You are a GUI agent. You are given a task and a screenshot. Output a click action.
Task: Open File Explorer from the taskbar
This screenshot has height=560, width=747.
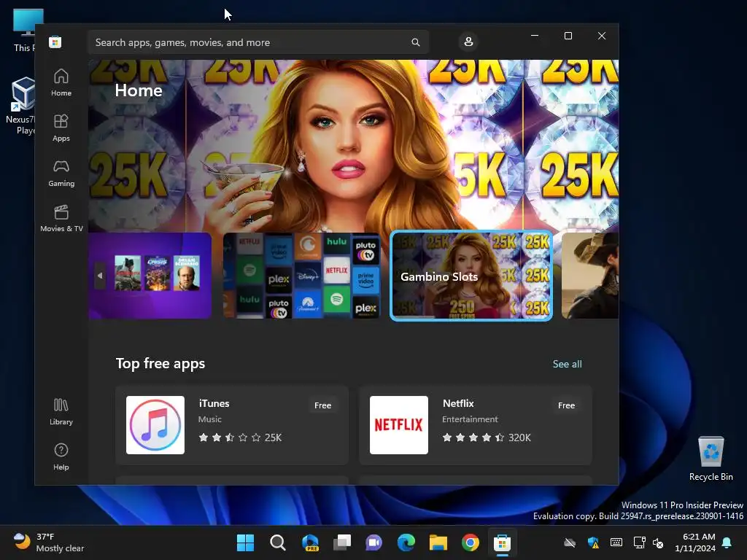coord(438,542)
